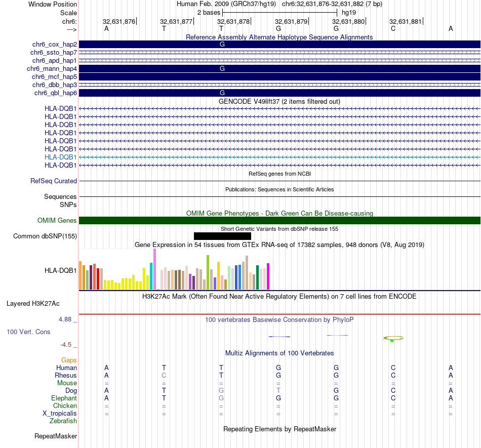Select the Common dbSNP(155) label

coord(45,236)
